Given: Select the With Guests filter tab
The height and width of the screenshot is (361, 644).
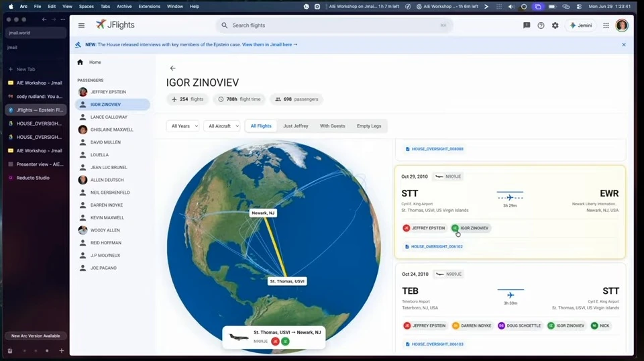Looking at the screenshot, I should click(x=332, y=126).
